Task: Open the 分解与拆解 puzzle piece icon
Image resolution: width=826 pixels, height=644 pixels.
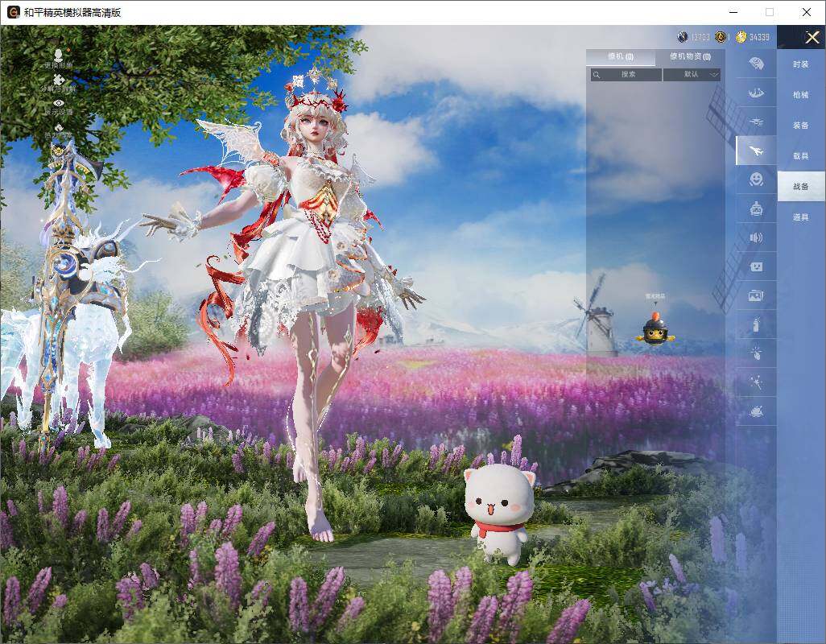Action: click(59, 80)
